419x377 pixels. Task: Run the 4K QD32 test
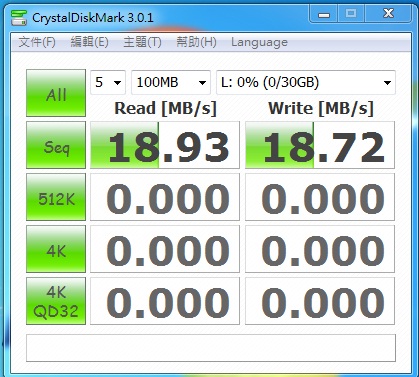(56, 301)
